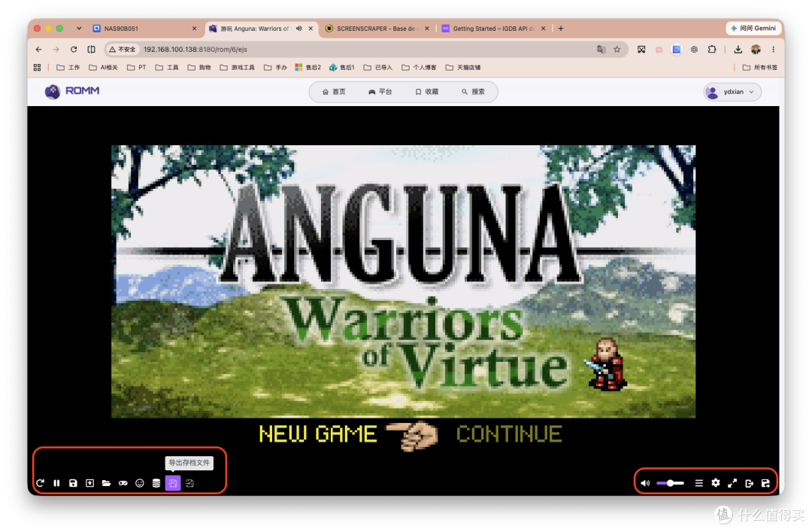Screen dimensions: 812x532
Task: Open the hamburger context menu in emulator bar
Action: pyautogui.click(x=698, y=483)
